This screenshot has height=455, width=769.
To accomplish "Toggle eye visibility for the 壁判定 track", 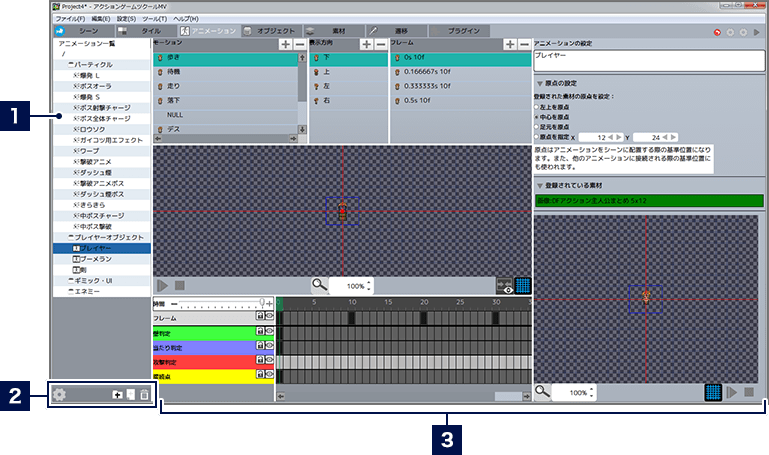I will click(269, 332).
